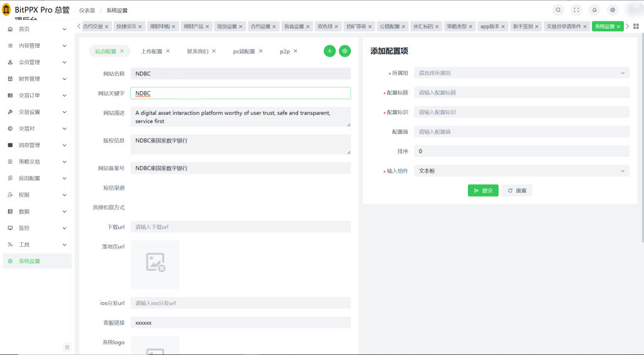
Task: Click the 配置标题 input field
Action: tap(521, 92)
